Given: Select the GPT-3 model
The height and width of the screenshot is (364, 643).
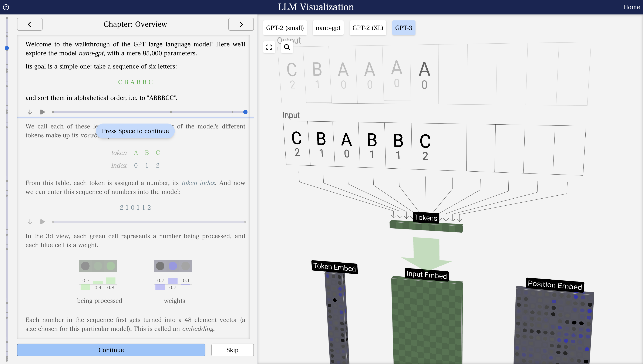Looking at the screenshot, I should [x=404, y=28].
